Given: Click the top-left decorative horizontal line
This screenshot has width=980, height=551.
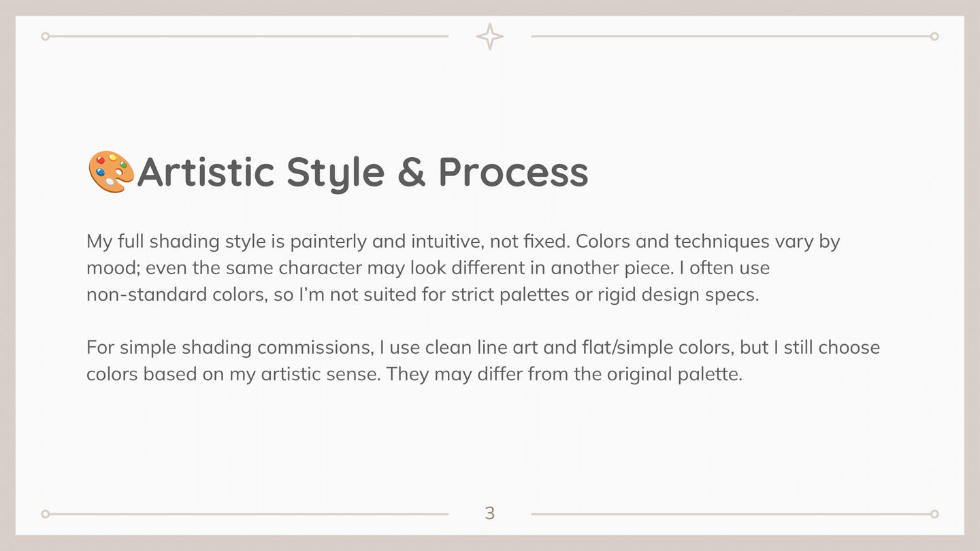Looking at the screenshot, I should 249,37.
